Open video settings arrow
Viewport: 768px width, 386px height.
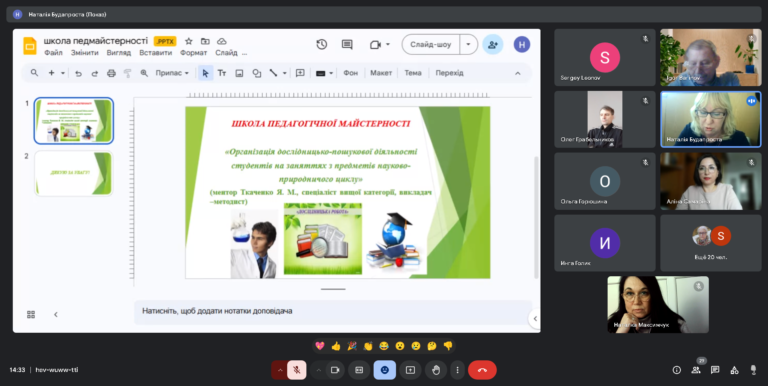[x=318, y=370]
